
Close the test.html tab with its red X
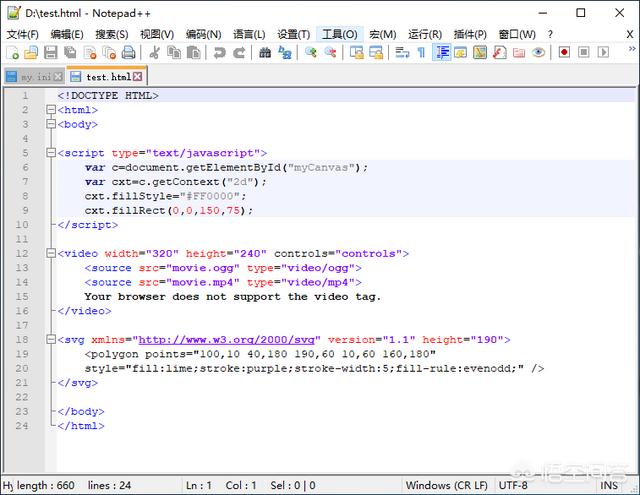click(138, 76)
